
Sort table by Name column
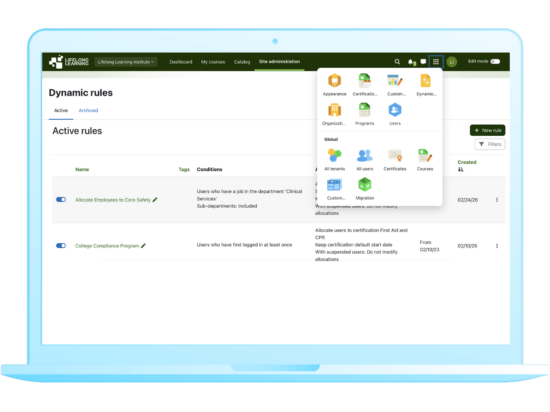[x=82, y=169]
